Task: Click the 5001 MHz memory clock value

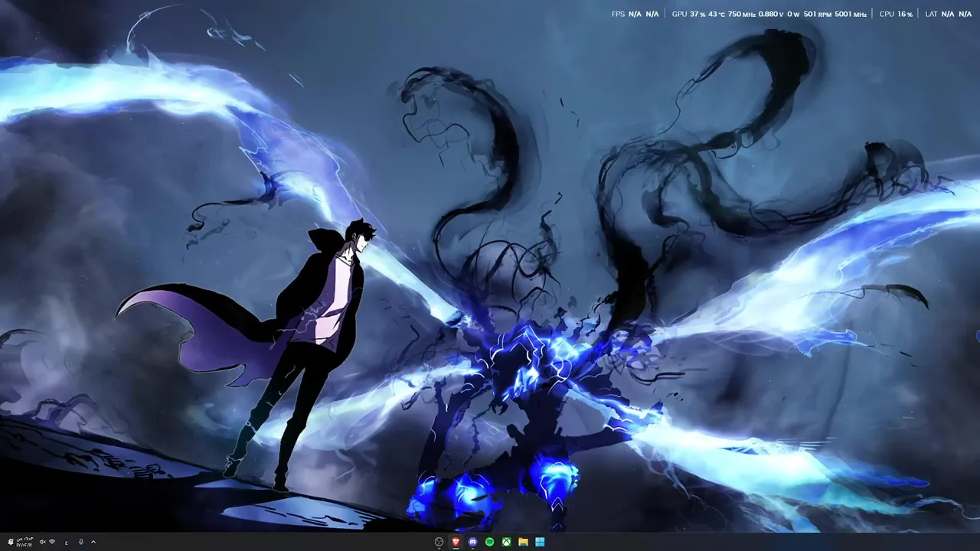Action: [851, 14]
